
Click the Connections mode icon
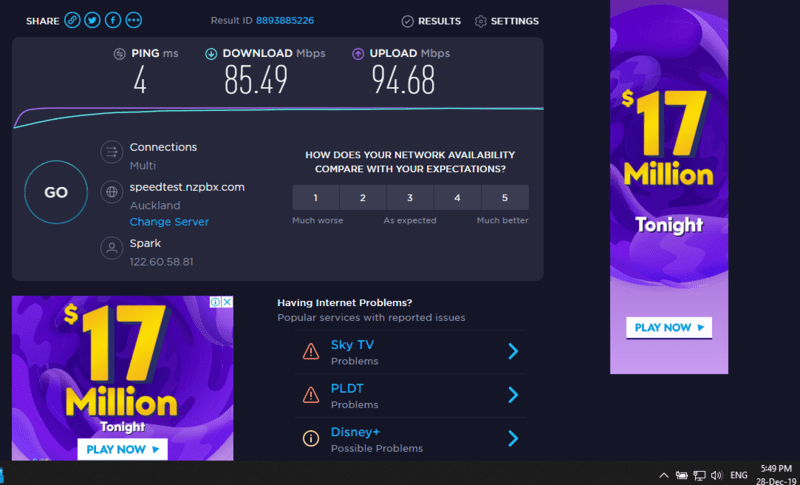(x=112, y=152)
